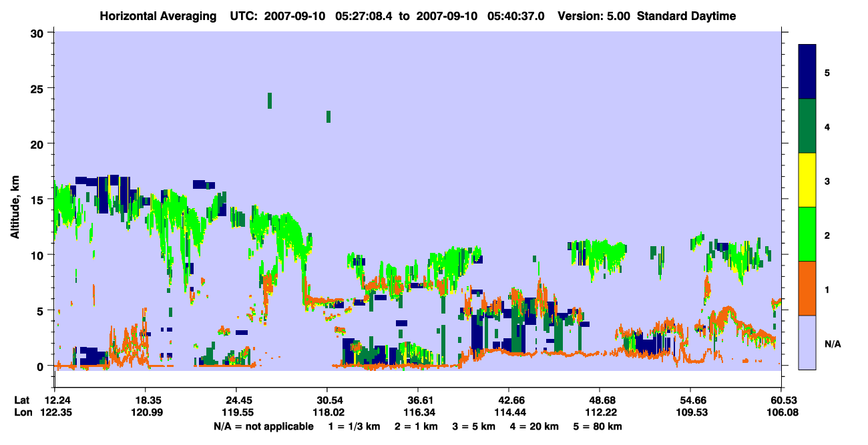
Task: Click the y-axis tick label 15
Action: [39, 199]
